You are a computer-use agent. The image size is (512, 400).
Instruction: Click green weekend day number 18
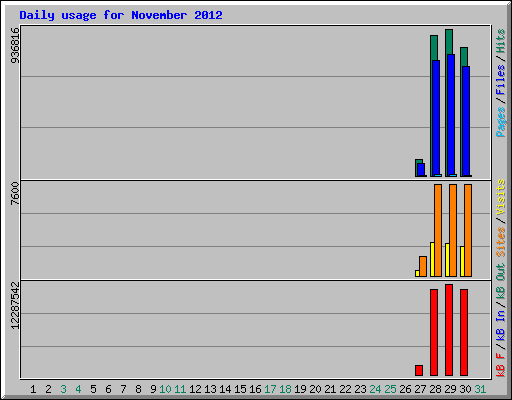pyautogui.click(x=285, y=389)
